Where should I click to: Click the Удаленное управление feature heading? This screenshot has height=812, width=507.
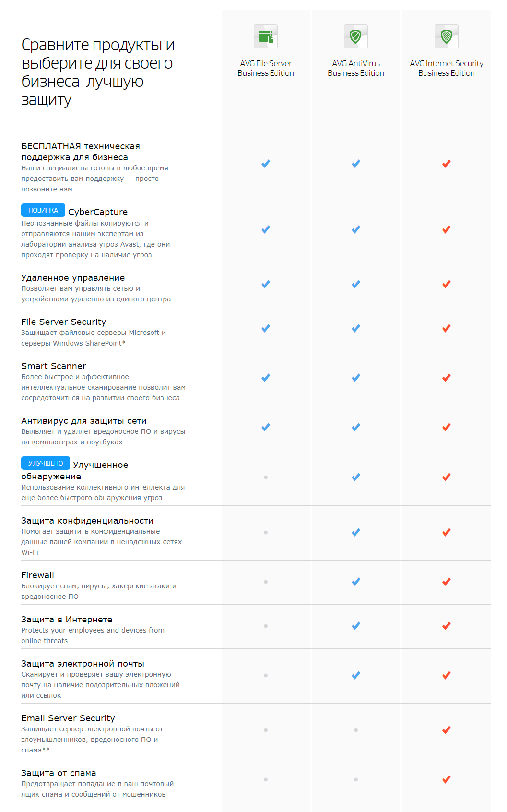click(73, 278)
